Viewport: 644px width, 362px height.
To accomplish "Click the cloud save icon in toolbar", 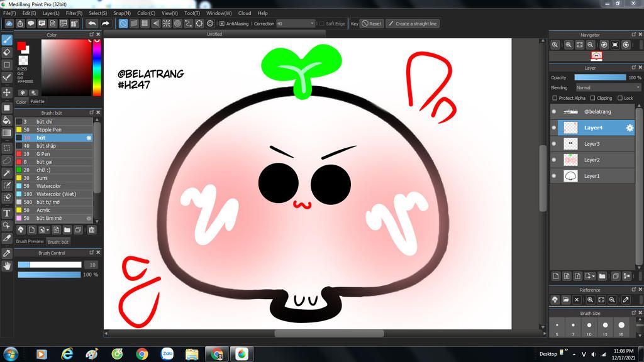I will pos(9,24).
